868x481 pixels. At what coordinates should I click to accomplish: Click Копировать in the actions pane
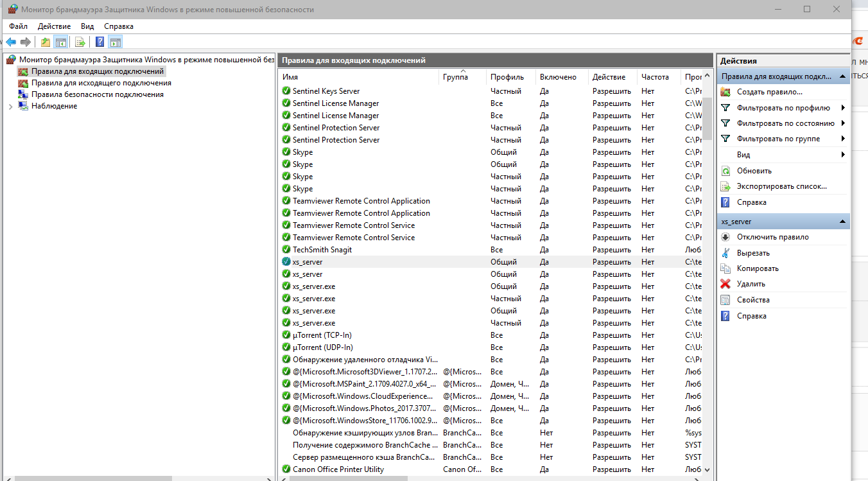point(758,268)
